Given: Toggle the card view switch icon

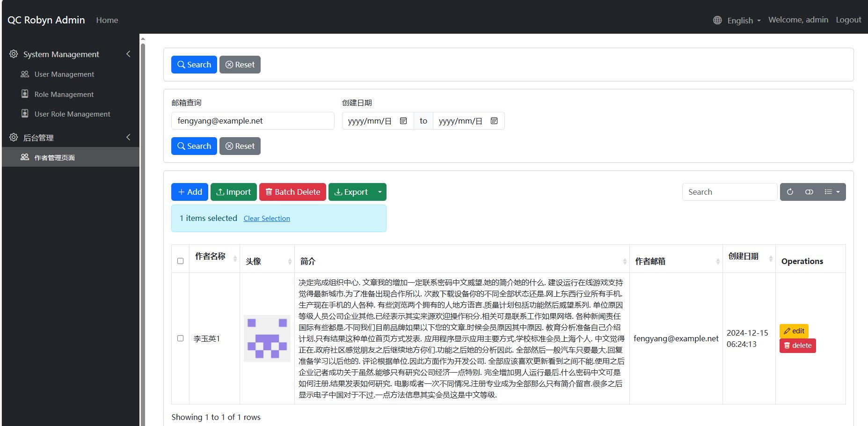Looking at the screenshot, I should click(809, 192).
